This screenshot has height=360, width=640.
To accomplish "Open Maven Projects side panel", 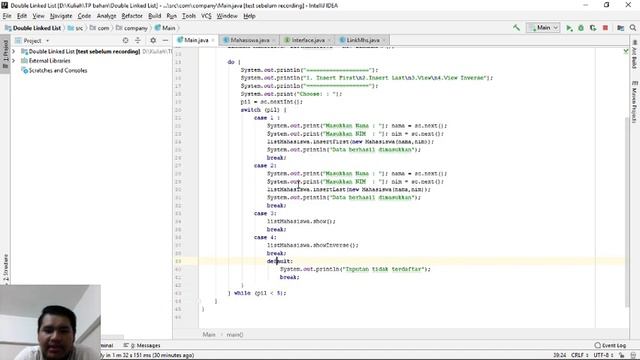I will 634,102.
